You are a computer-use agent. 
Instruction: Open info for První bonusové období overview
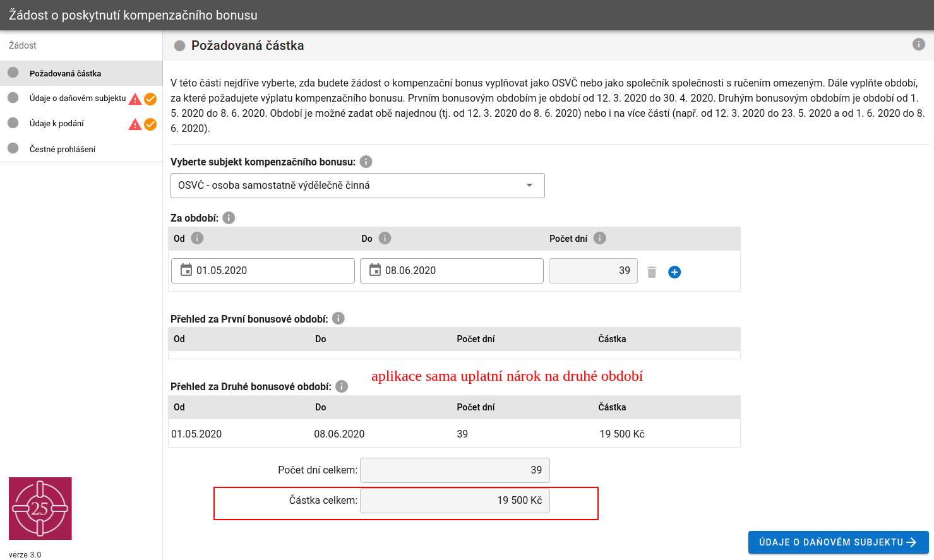(338, 318)
